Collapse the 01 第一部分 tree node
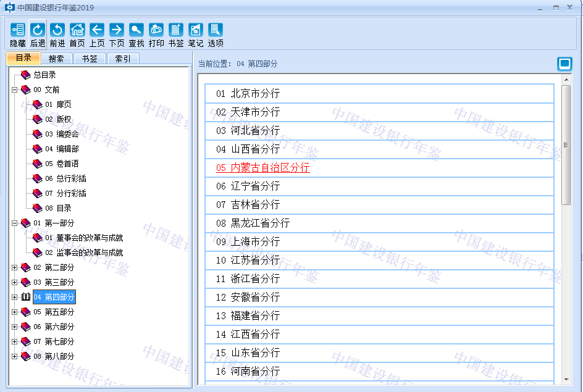Image resolution: width=583 pixels, height=392 pixels. (14, 223)
